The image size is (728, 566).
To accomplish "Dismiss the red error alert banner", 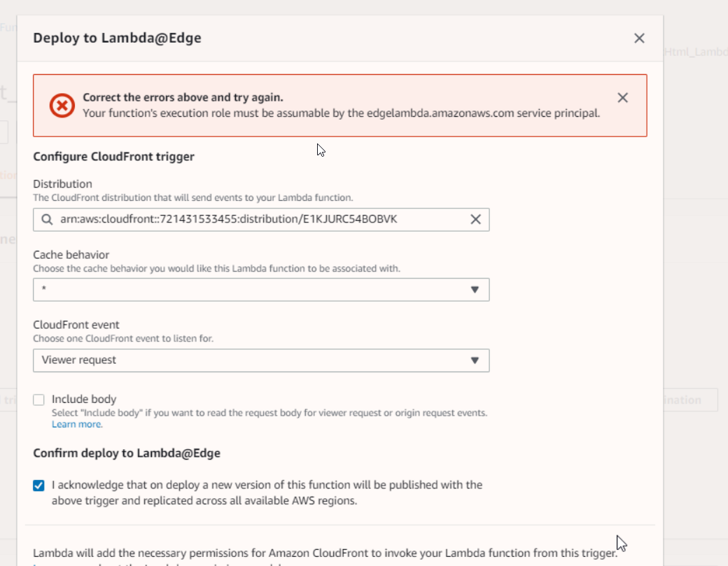I will click(x=622, y=98).
